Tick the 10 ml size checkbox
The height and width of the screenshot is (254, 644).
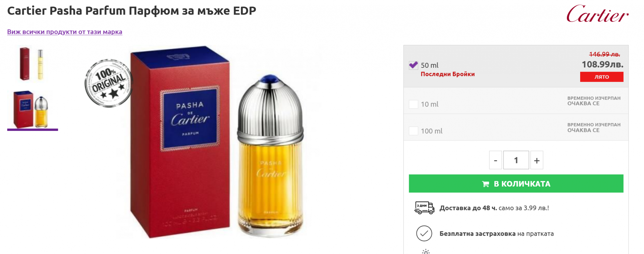pyautogui.click(x=413, y=104)
